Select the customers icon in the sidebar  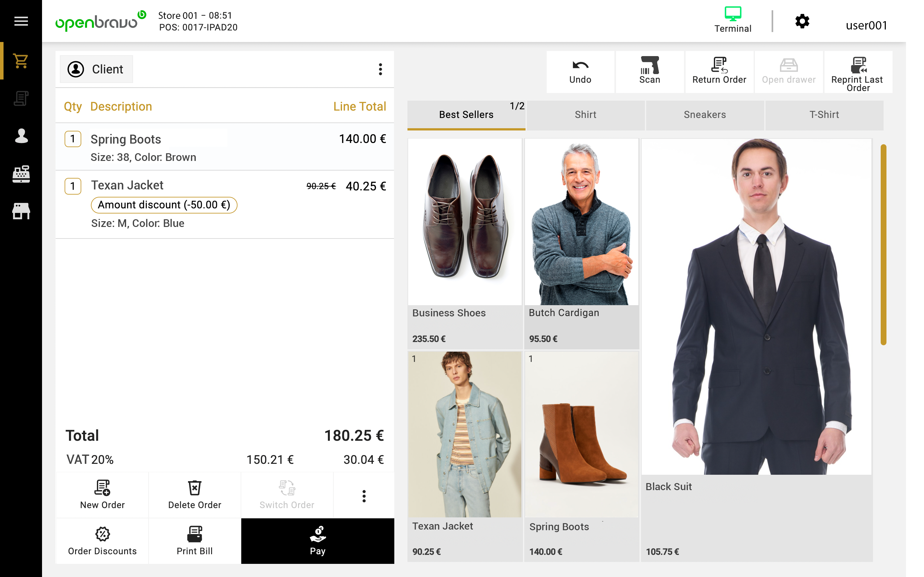21,136
